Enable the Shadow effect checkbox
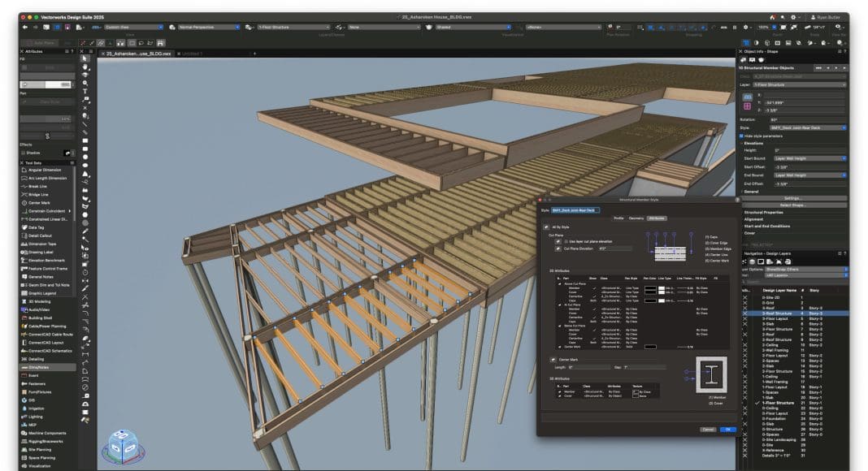The height and width of the screenshot is (471, 868). tap(24, 152)
